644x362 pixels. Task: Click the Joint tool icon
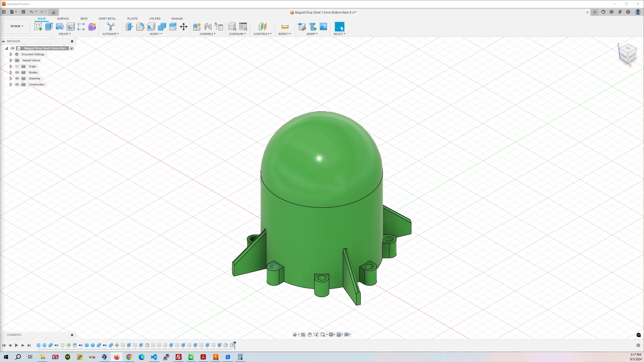[208, 27]
